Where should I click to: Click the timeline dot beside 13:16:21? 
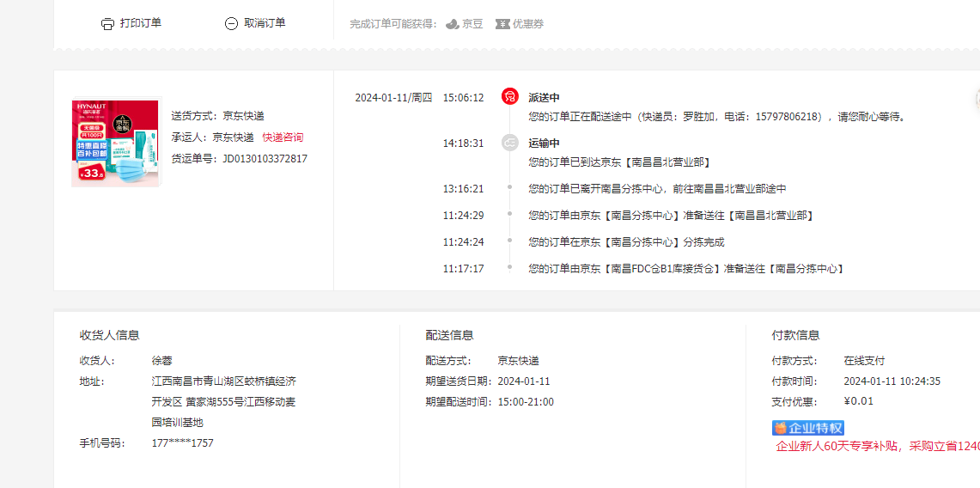pos(510,186)
